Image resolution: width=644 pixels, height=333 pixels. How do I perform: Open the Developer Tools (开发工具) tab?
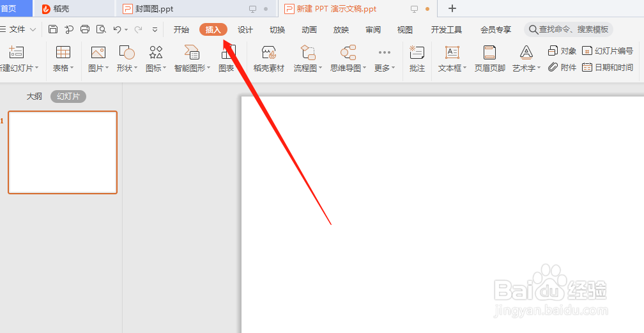pyautogui.click(x=447, y=29)
